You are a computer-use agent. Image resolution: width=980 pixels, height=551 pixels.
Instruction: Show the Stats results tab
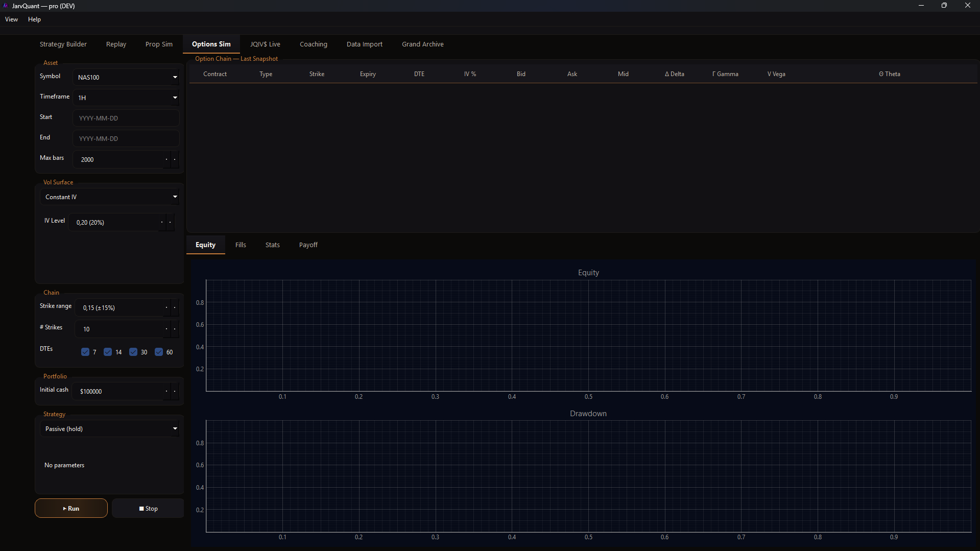tap(273, 245)
